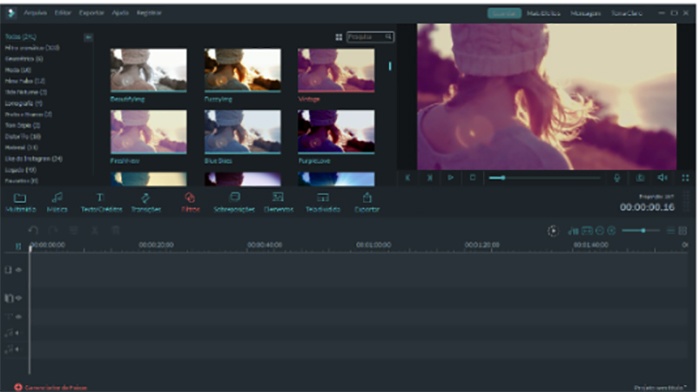Open the Texto/Créditos panel
Image resolution: width=700 pixels, height=392 pixels.
click(101, 202)
